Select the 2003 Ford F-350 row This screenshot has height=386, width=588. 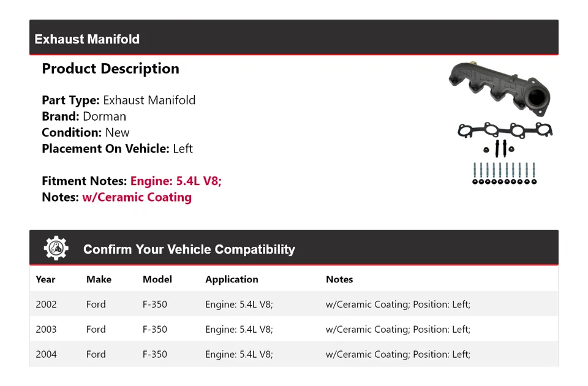click(x=294, y=330)
